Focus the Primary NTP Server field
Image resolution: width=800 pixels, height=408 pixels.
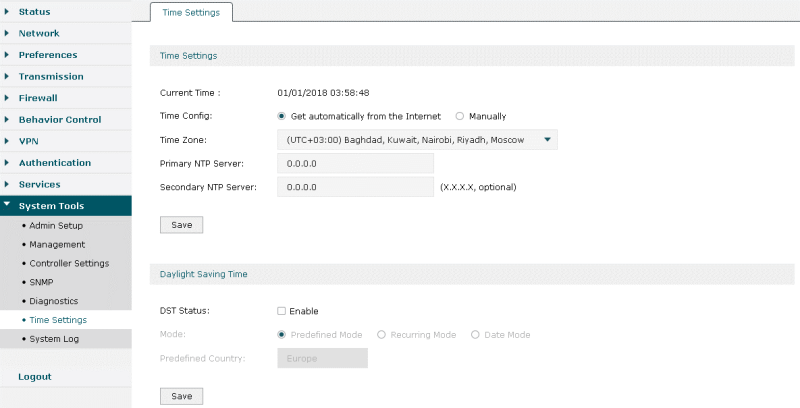click(356, 164)
